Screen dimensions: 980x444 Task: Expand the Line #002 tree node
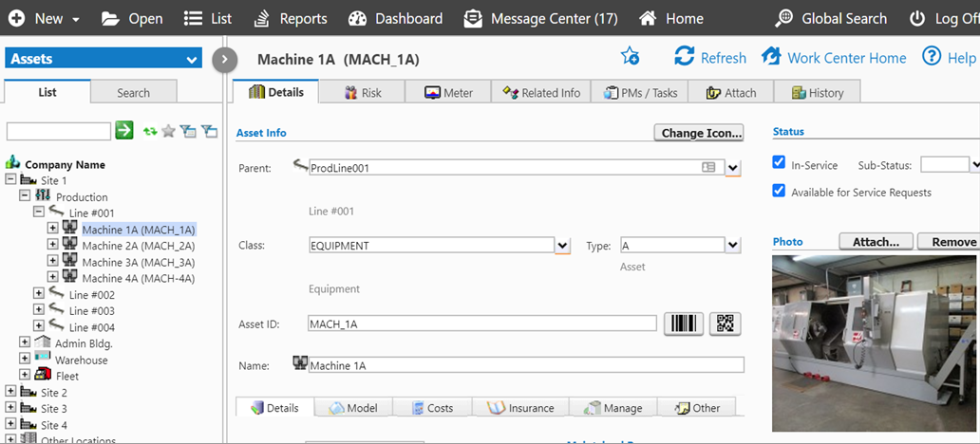pyautogui.click(x=39, y=294)
